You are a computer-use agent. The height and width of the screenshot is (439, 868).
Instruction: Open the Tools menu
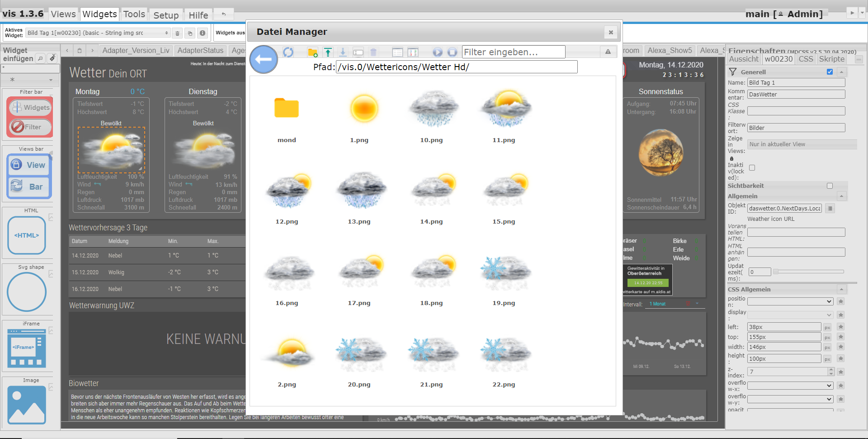[x=134, y=14]
